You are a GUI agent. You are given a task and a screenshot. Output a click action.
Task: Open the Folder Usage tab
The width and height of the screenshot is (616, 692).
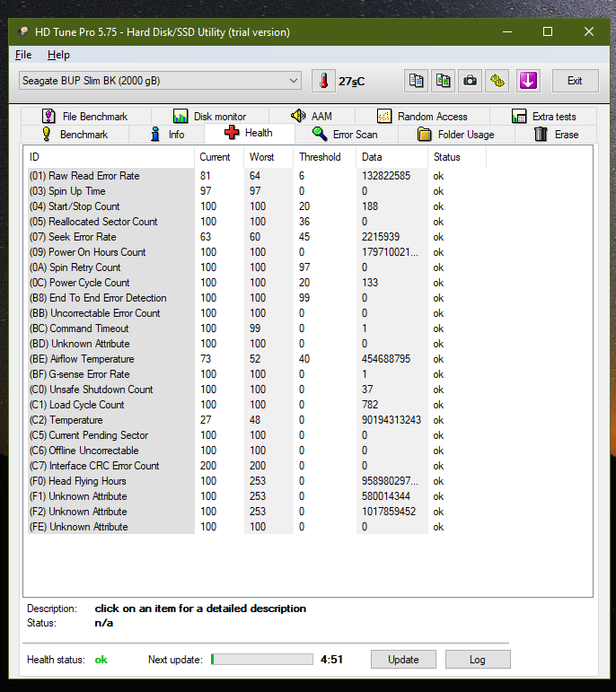point(456,134)
